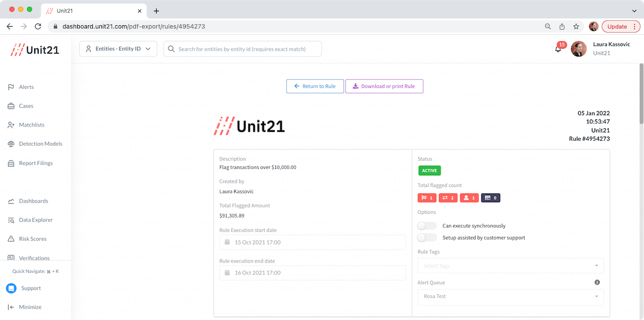Image resolution: width=644 pixels, height=320 pixels.
Task: Click the Risk Scores warning triangle icon
Action: tap(11, 239)
